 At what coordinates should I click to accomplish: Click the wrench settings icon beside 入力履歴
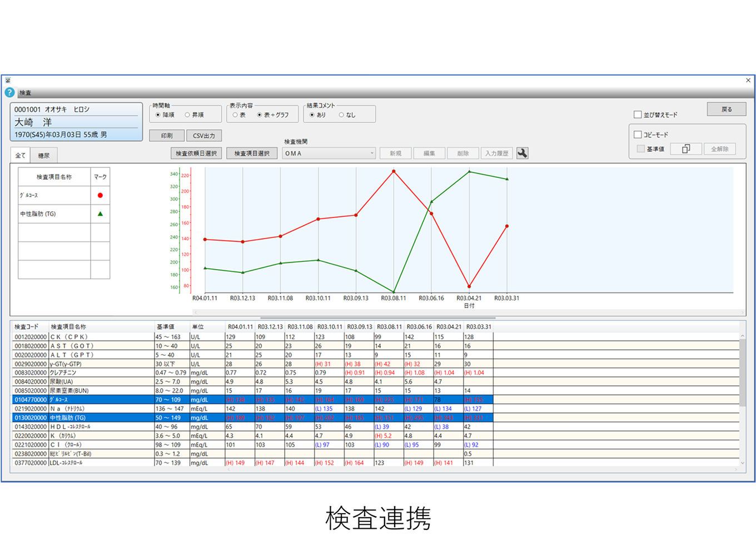(x=521, y=153)
